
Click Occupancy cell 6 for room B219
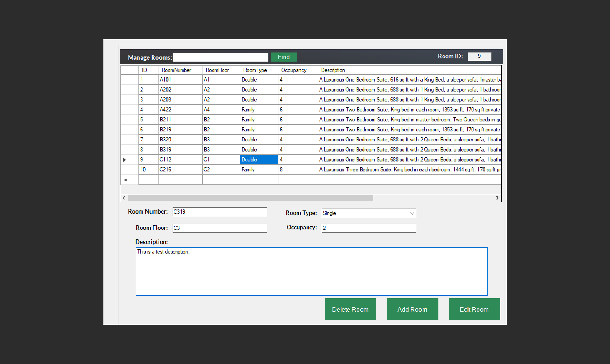pos(298,129)
